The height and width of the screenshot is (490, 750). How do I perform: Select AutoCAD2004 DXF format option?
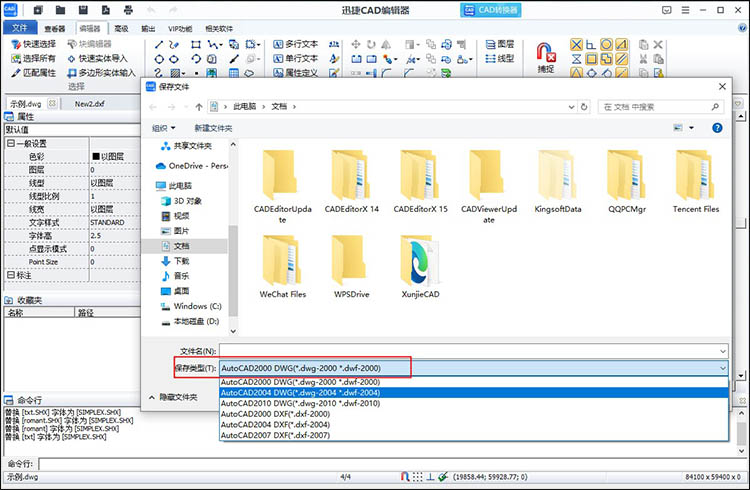[474, 424]
